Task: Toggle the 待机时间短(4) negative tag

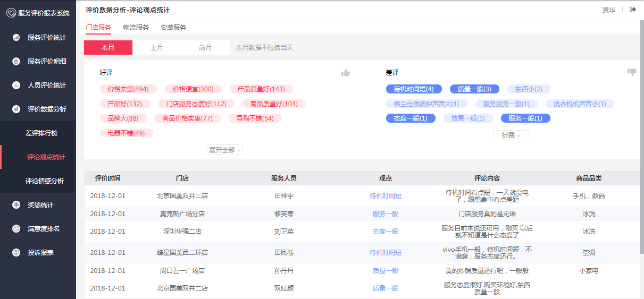Action: [414, 89]
